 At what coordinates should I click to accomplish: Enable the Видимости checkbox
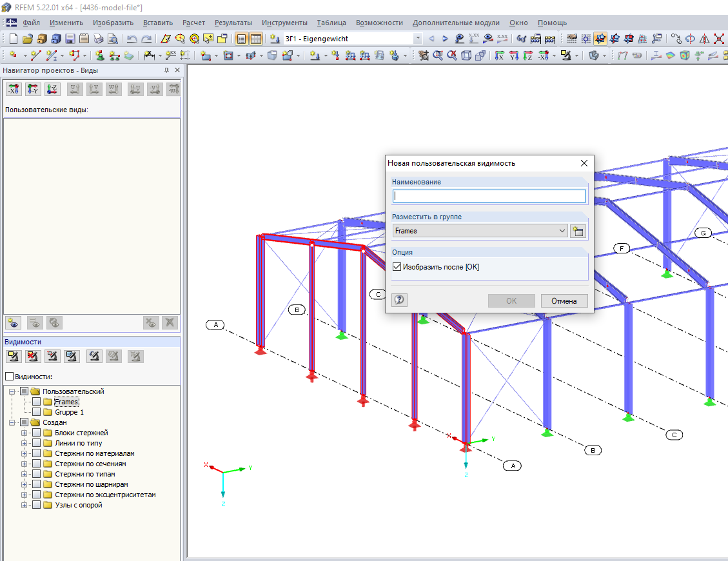(x=9, y=376)
